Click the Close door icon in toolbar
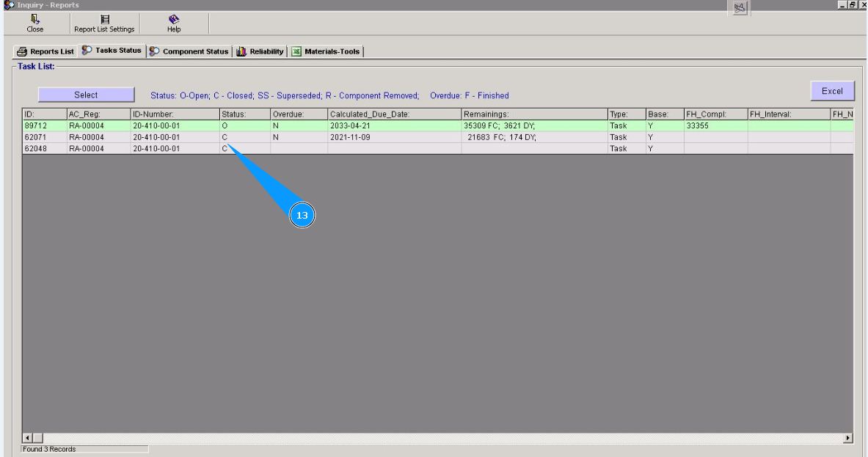 35,19
